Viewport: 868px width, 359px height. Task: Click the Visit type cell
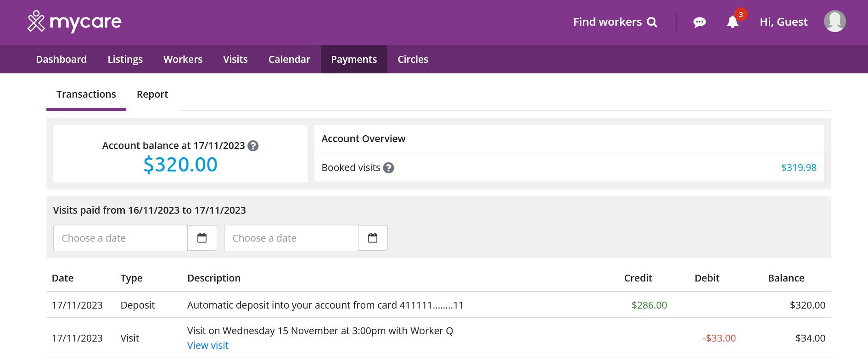click(x=129, y=338)
